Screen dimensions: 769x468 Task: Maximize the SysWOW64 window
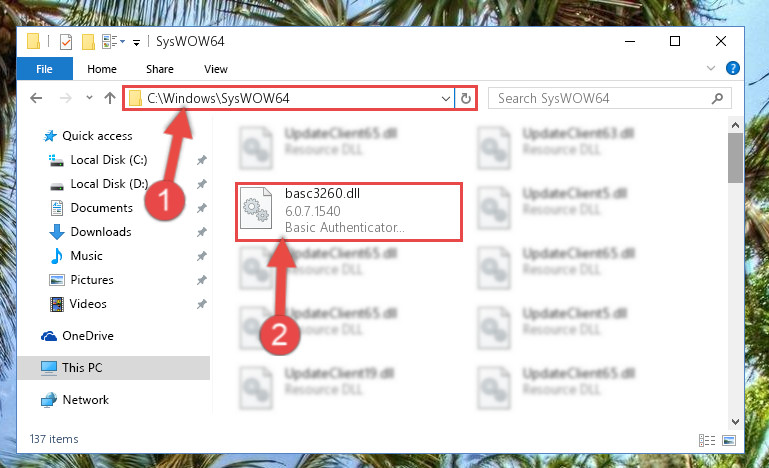675,42
